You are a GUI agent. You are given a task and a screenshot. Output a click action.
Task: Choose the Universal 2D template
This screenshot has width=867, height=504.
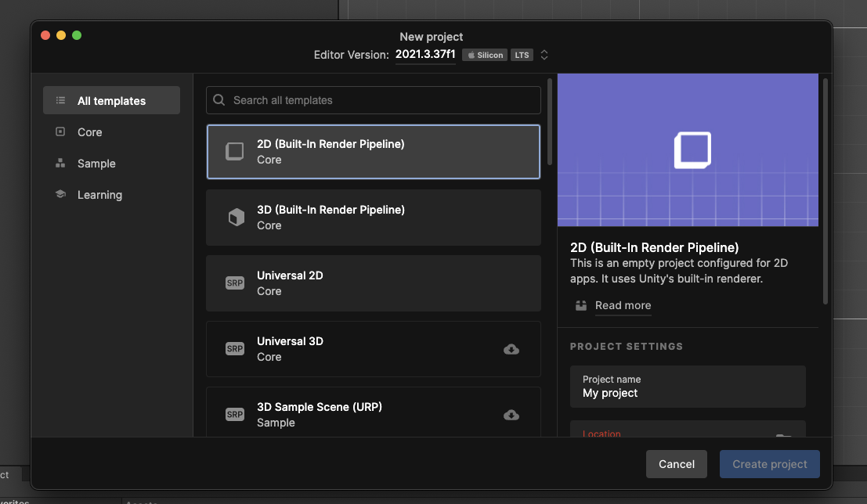tap(374, 283)
